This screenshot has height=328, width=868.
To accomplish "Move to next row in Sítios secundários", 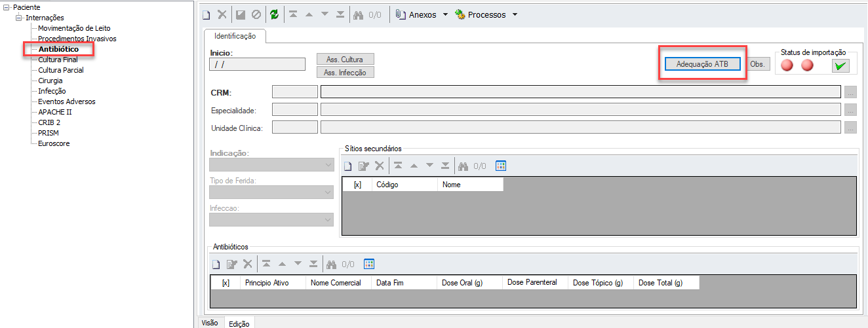I will 429,166.
